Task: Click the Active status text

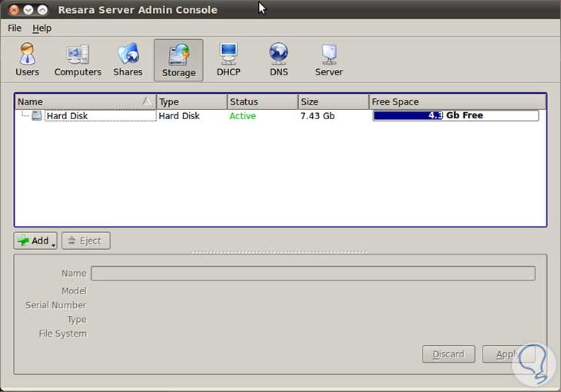Action: coord(243,115)
